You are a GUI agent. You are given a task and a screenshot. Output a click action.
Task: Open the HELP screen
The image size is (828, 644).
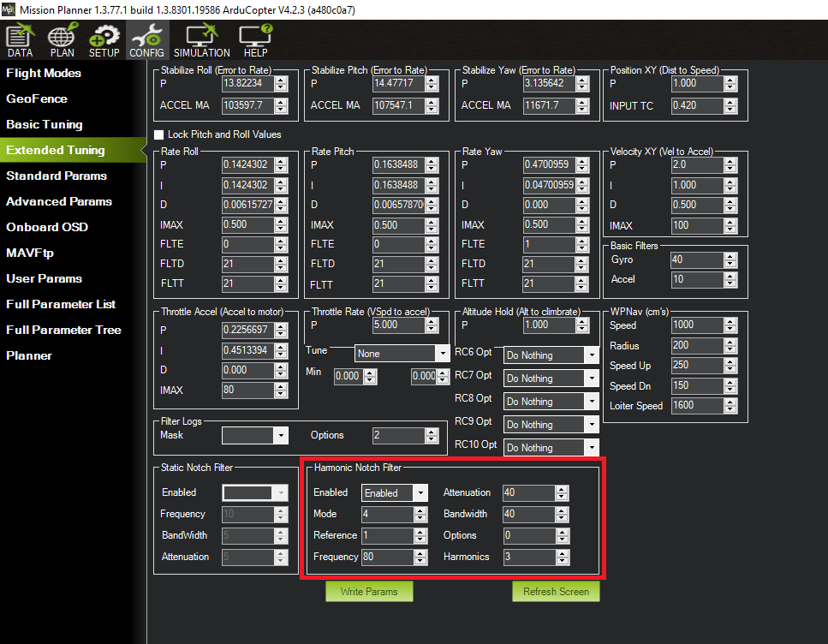pos(255,40)
